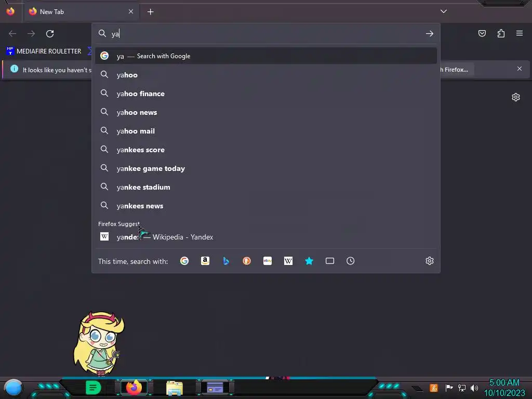Click the go arrow in the address bar
Screen dimensions: 532x399
(430, 34)
